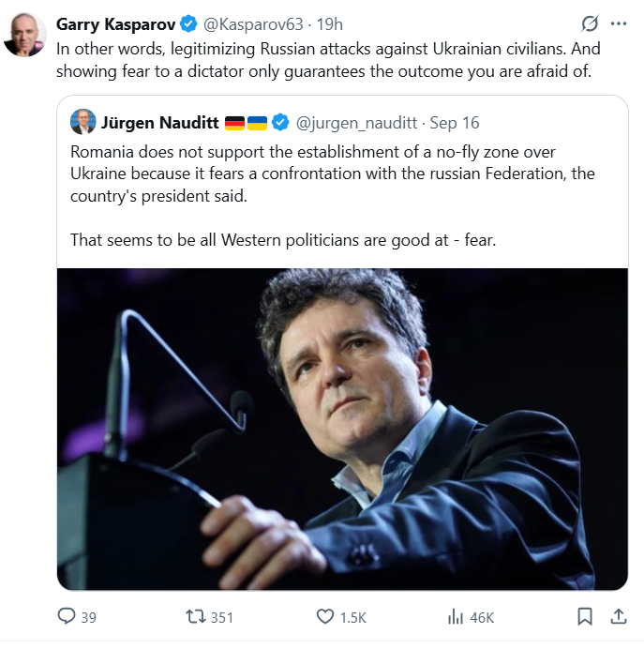Click the Garry Kasparov display name
Image resolution: width=644 pixels, height=649 pixels.
click(112, 23)
